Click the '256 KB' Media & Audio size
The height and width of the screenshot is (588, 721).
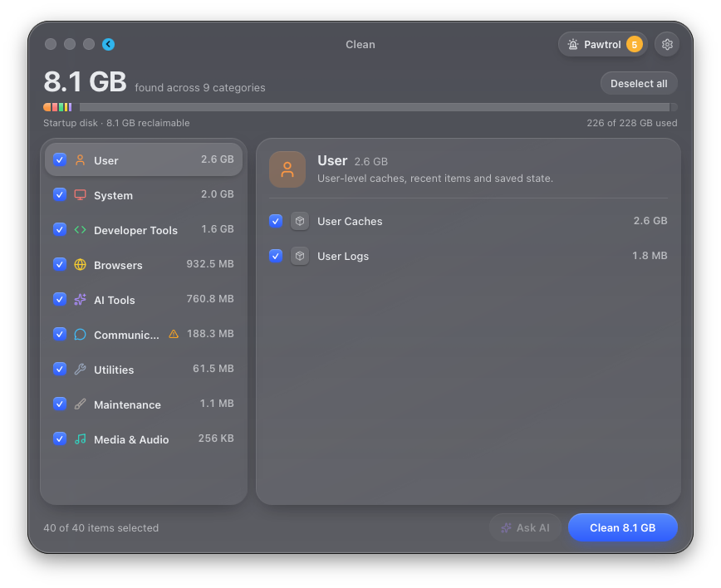click(x=216, y=439)
